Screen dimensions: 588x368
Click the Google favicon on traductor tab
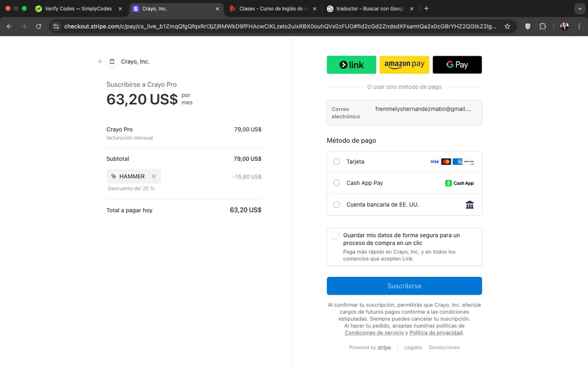tap(330, 9)
